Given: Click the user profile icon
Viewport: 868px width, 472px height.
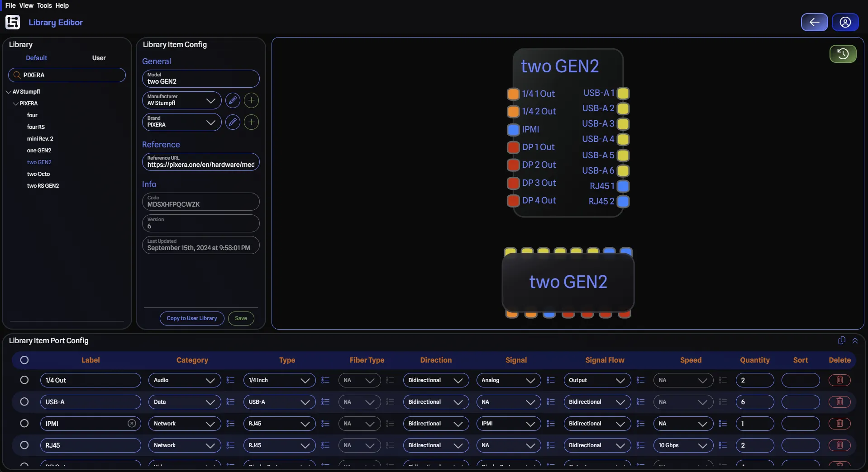Looking at the screenshot, I should tap(845, 22).
